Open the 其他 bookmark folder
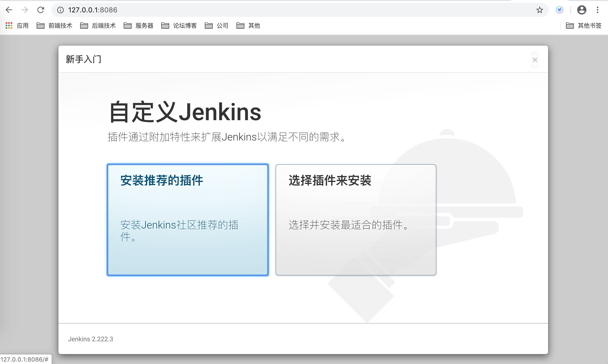 [248, 25]
